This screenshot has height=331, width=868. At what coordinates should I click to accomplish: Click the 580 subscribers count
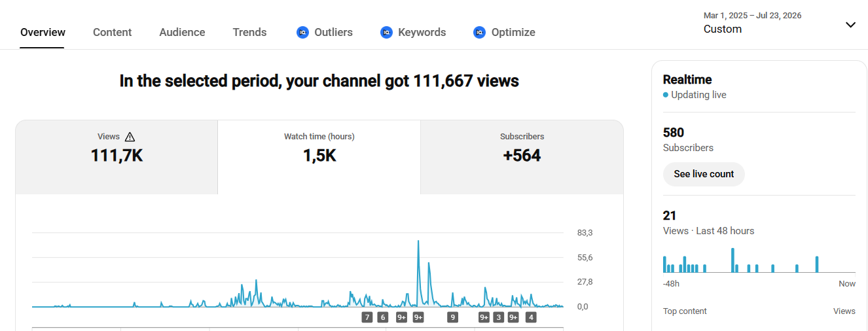click(674, 133)
